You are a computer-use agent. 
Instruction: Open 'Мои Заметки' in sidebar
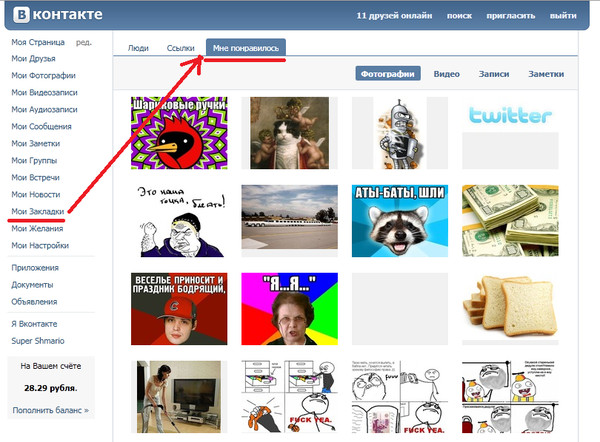(36, 144)
